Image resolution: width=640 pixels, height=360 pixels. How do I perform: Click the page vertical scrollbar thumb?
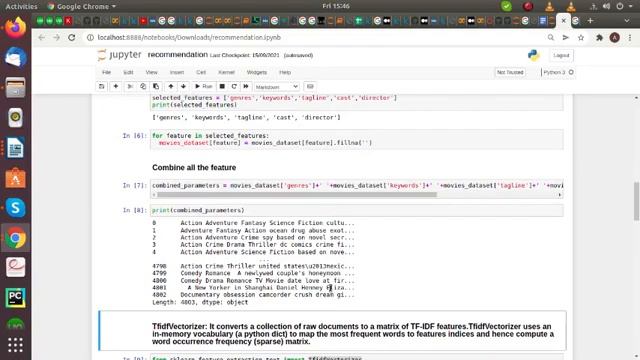click(x=636, y=201)
